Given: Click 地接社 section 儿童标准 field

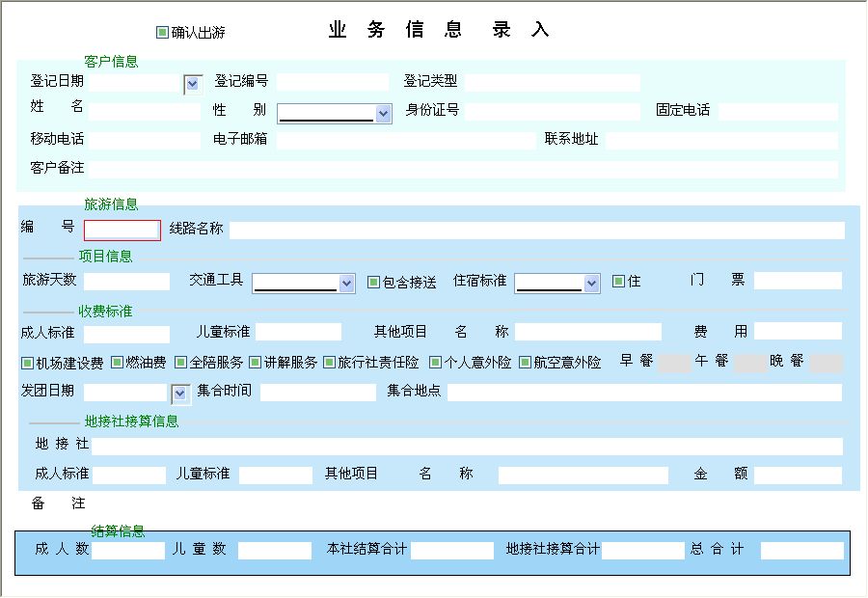Looking at the screenshot, I should coord(276,476).
